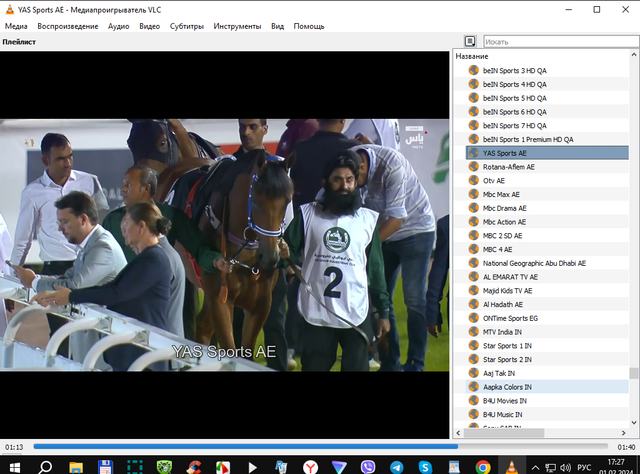The image size is (640, 474).
Task: Open the Помощь menu
Action: 309,26
